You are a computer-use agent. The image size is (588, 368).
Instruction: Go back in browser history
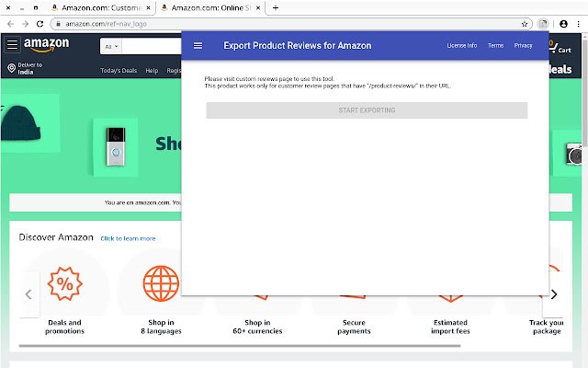10,24
